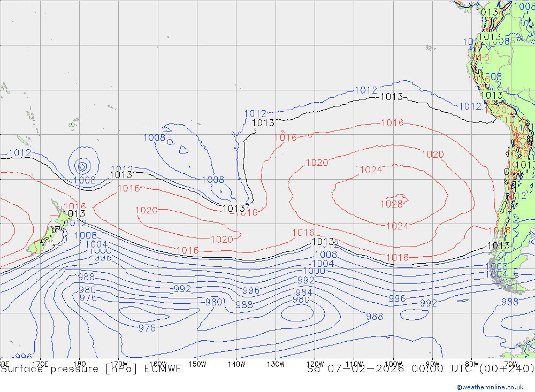This screenshot has height=392, width=535.
Task: Click the center of the small concentric low
Action: point(82,166)
